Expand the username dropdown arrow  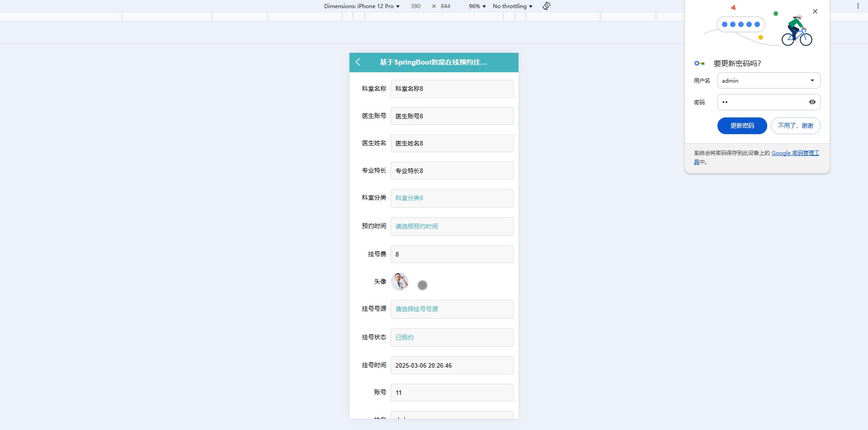point(812,80)
